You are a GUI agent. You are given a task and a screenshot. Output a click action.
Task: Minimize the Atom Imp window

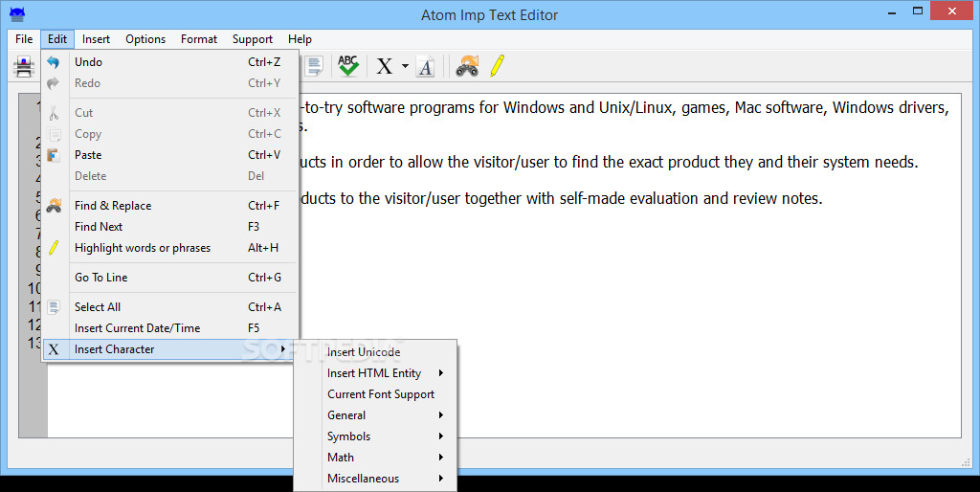pyautogui.click(x=891, y=11)
